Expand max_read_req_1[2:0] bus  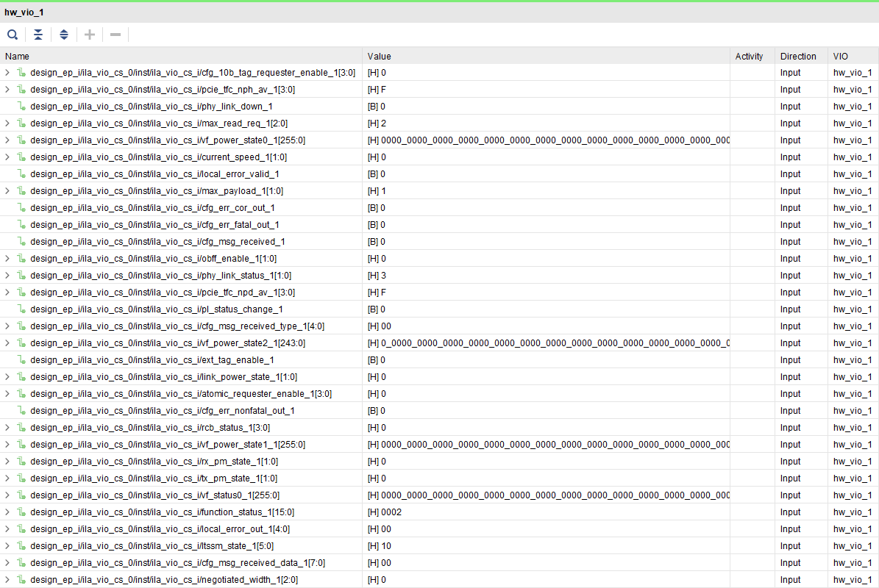(7, 123)
